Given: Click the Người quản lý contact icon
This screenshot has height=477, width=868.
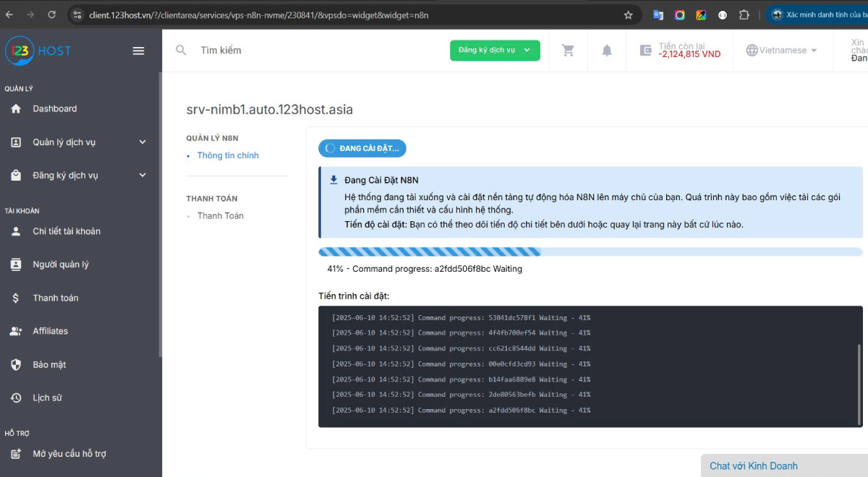Looking at the screenshot, I should pos(16,265).
